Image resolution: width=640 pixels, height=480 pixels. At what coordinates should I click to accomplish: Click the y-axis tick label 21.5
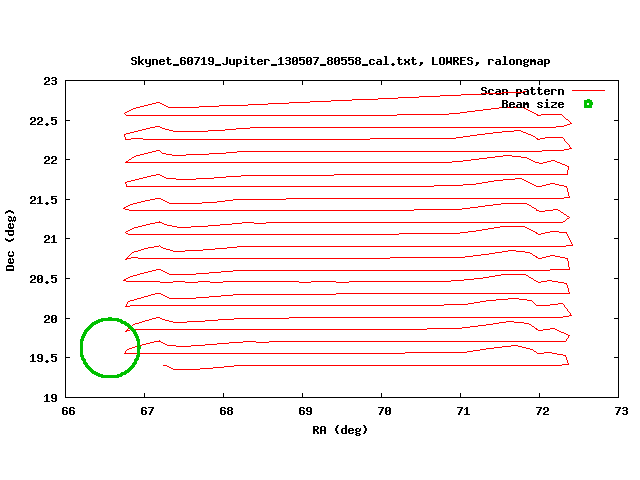[44, 200]
